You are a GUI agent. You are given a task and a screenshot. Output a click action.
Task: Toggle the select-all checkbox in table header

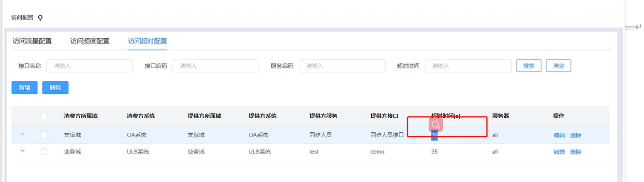pos(44,116)
